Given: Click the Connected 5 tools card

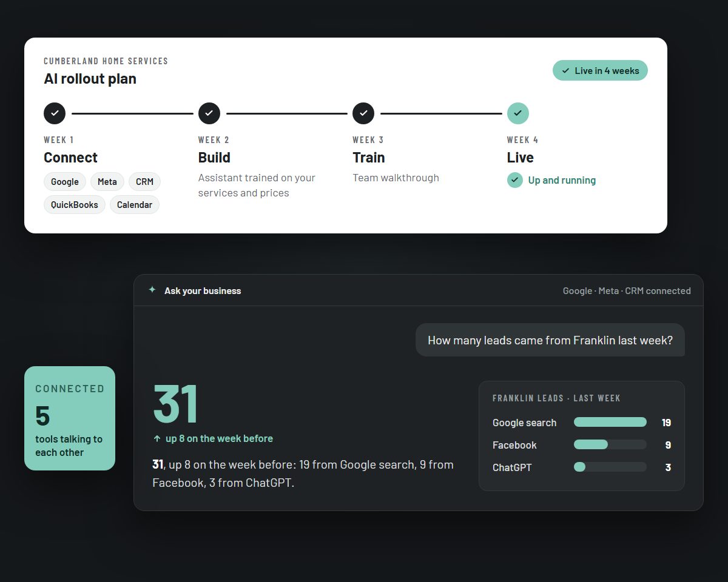Looking at the screenshot, I should click(70, 418).
